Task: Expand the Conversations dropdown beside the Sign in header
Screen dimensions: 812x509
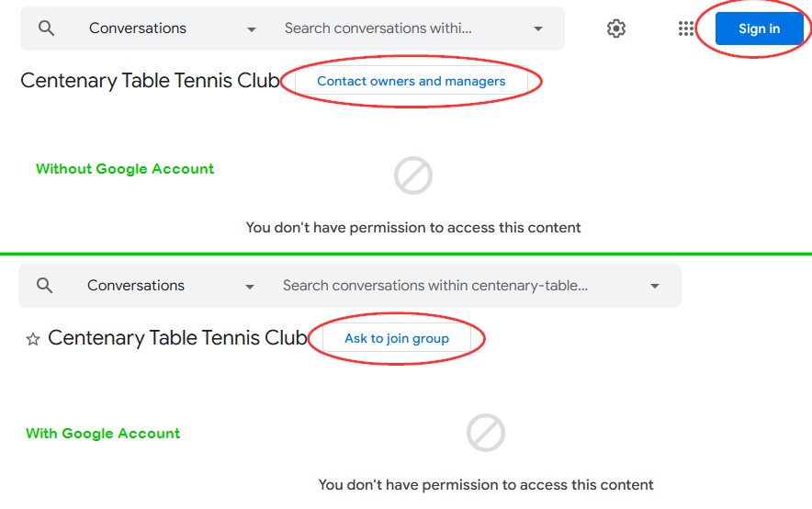Action: 252,29
